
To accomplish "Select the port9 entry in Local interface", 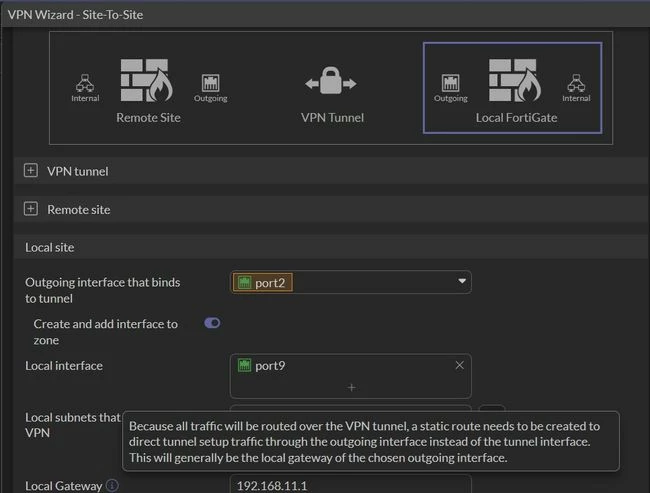I will pyautogui.click(x=262, y=366).
